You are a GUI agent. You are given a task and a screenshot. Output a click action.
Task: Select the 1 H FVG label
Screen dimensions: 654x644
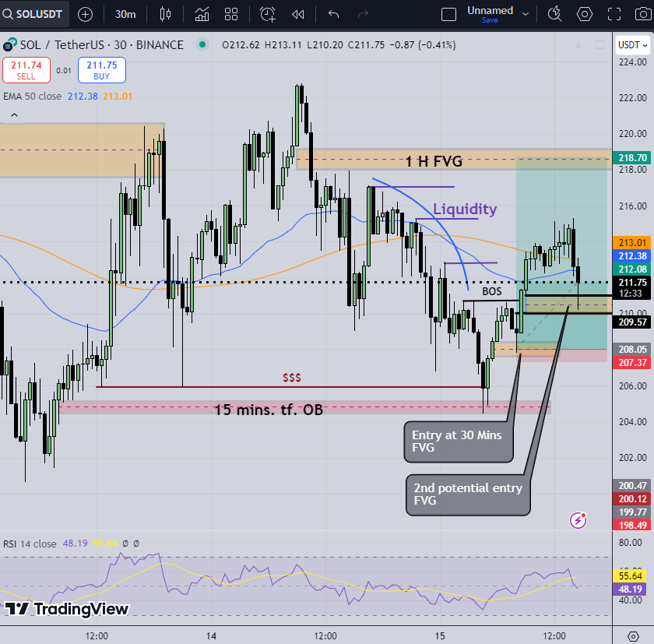click(434, 161)
